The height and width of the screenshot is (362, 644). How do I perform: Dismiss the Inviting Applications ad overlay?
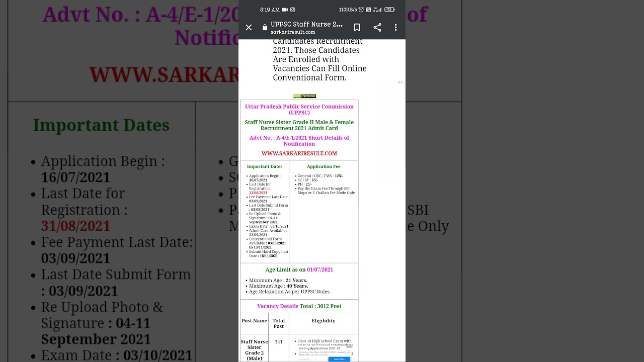349,346
